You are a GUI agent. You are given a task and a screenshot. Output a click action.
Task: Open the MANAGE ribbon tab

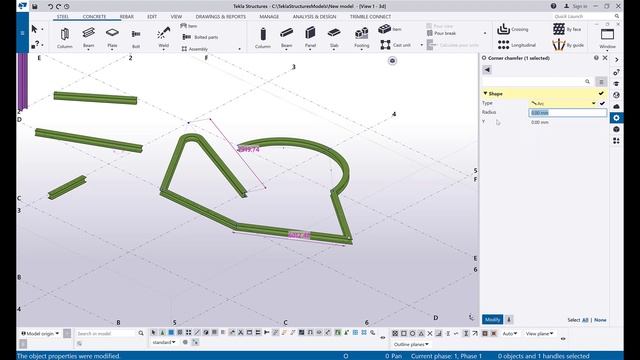269,17
